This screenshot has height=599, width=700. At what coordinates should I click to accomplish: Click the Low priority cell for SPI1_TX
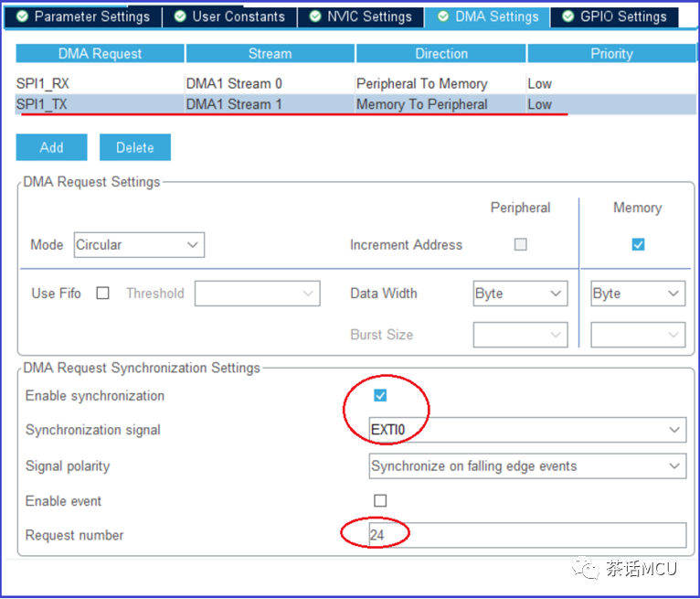(x=611, y=104)
